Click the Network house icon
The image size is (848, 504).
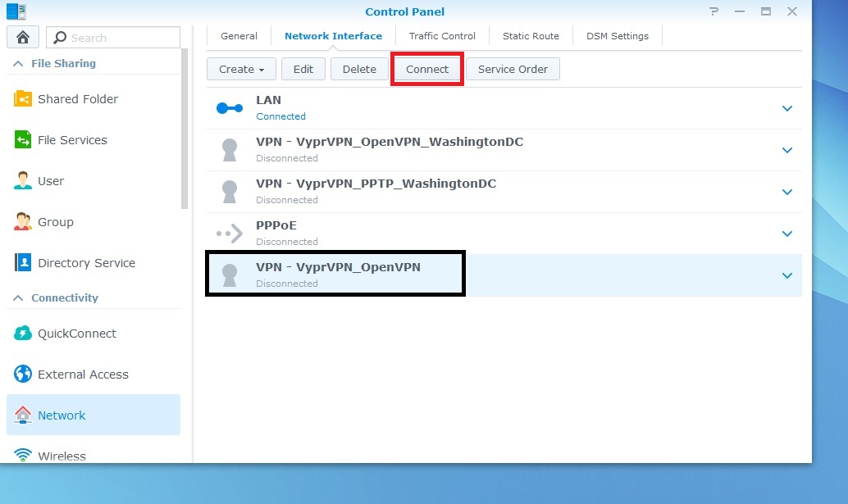(22, 415)
